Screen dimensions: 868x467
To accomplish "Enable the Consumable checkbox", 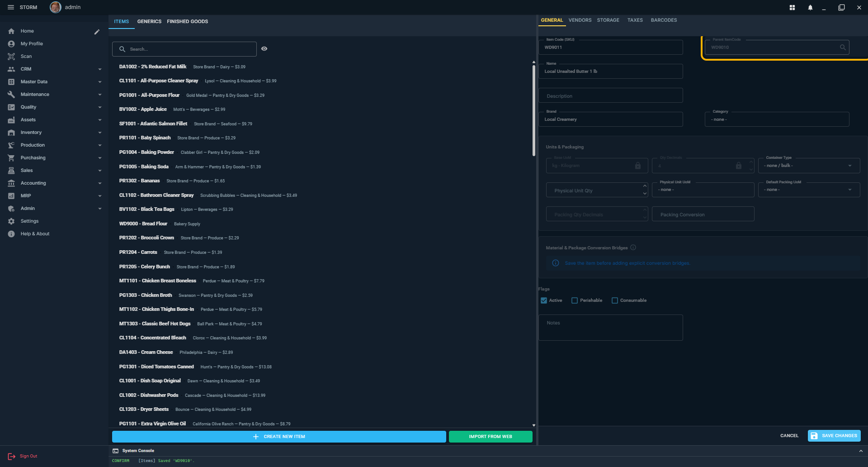I will [x=615, y=300].
